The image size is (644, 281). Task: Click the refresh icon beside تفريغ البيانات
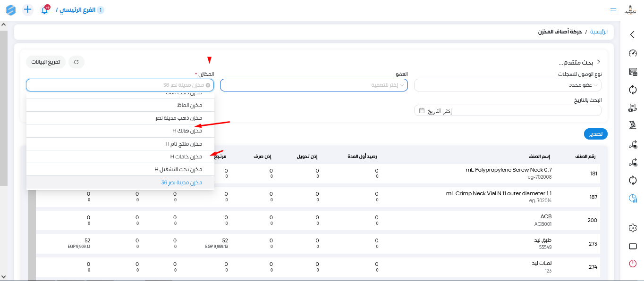coord(76,62)
